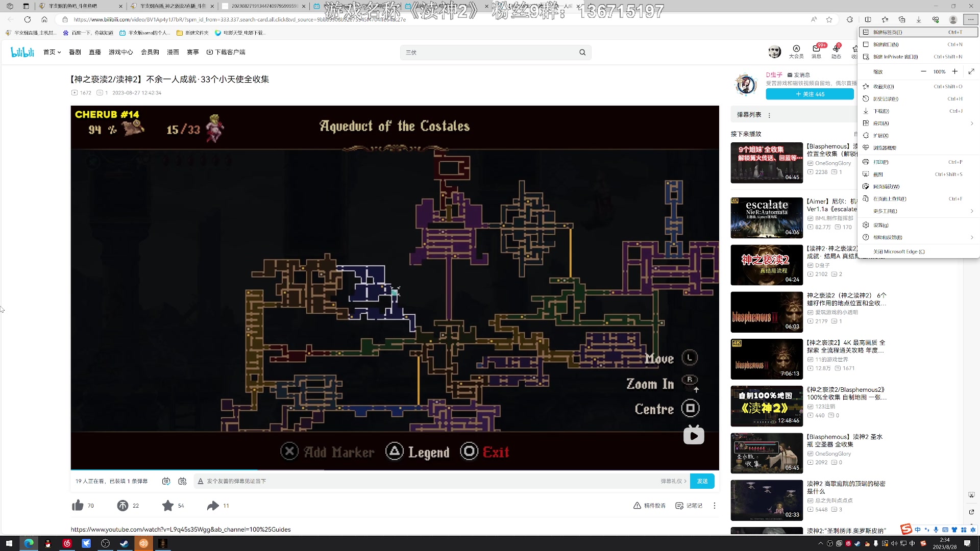Give coins using the coin icon
The height and width of the screenshot is (551, 980).
pos(122,506)
